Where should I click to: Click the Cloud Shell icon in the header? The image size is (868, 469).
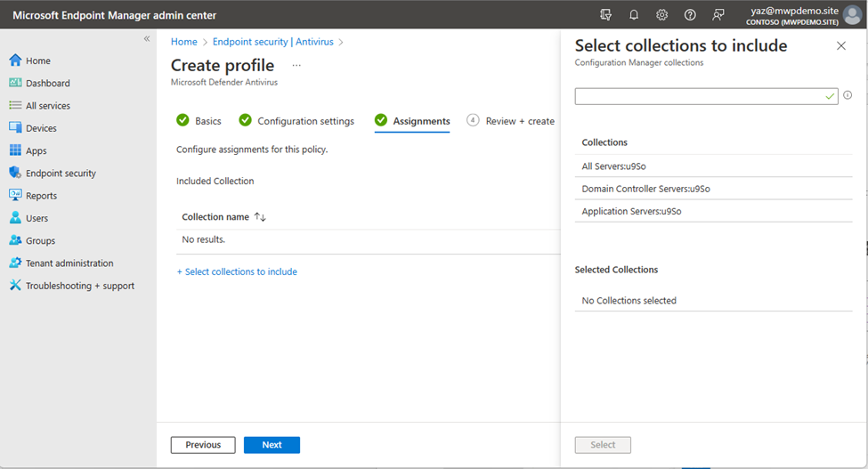click(606, 15)
